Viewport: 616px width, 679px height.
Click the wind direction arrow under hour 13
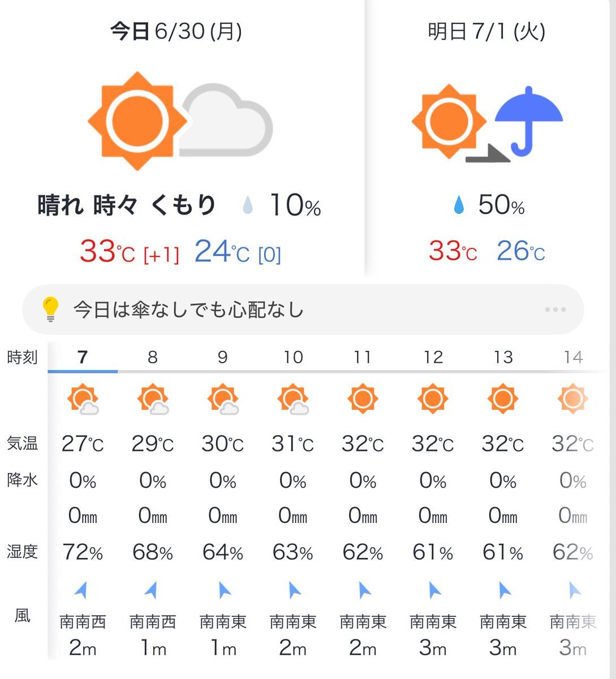point(504,590)
